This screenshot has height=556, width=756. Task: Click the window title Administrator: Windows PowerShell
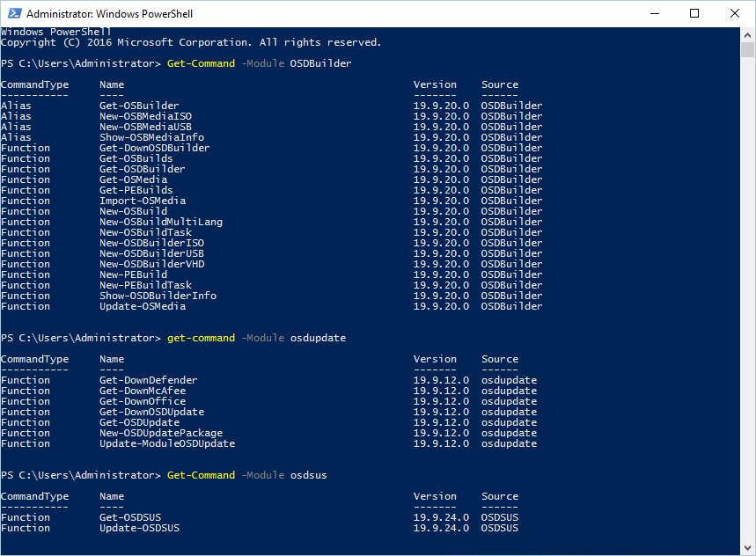109,14
